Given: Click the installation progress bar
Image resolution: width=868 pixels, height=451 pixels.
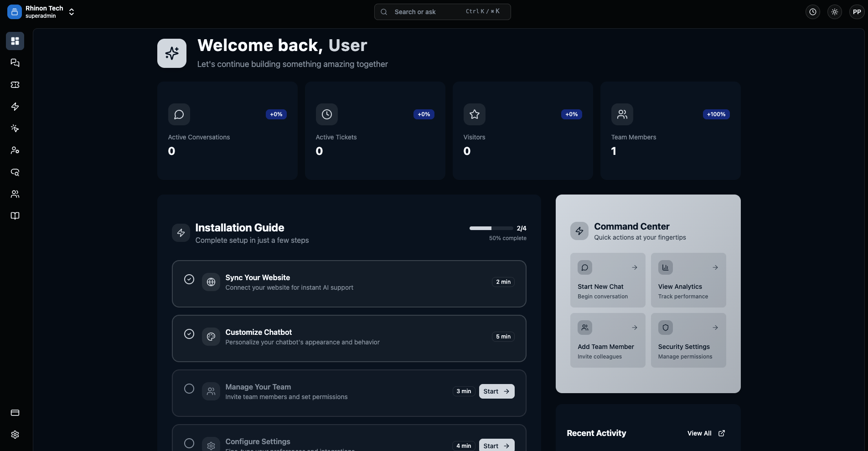Looking at the screenshot, I should pos(491,228).
